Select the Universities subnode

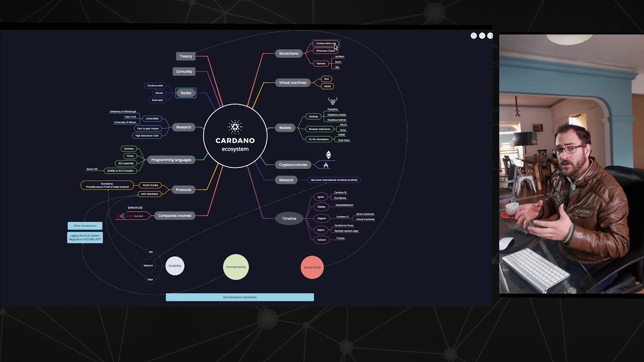pos(152,119)
